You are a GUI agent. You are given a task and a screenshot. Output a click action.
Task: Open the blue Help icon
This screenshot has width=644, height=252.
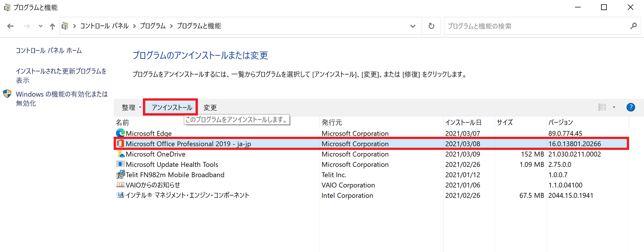click(x=631, y=107)
